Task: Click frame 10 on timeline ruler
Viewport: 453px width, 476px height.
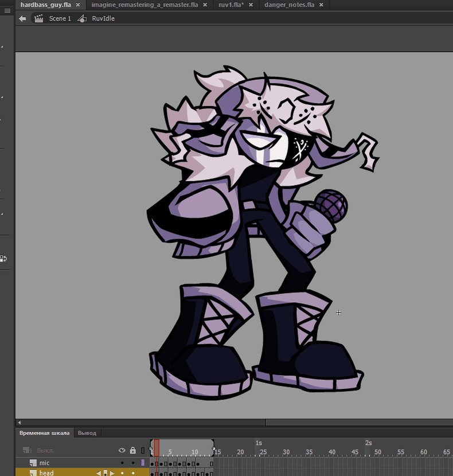Action: click(194, 452)
